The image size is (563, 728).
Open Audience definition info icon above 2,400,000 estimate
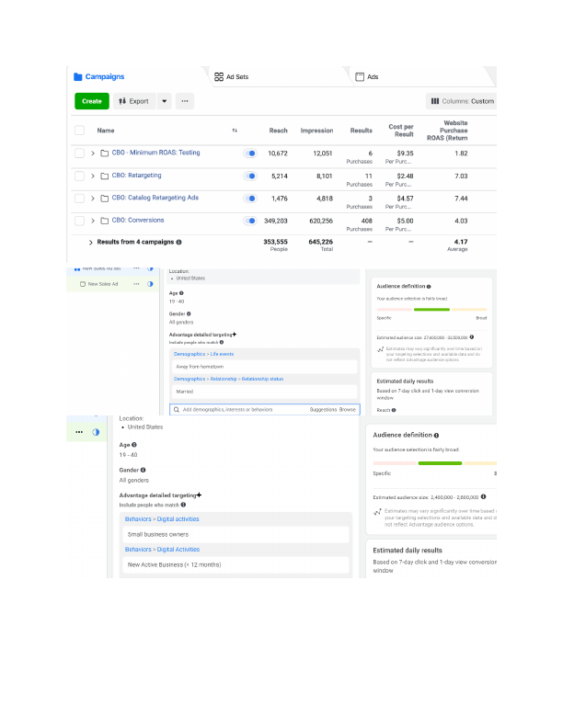click(436, 436)
